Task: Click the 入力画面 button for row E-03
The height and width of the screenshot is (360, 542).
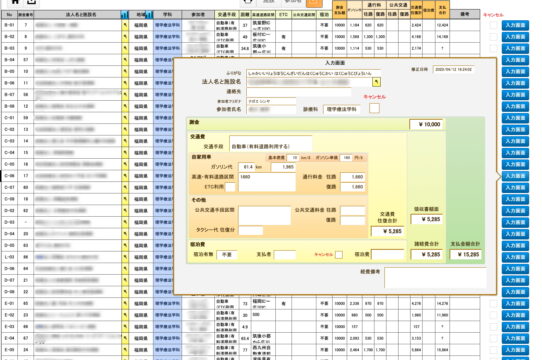Action: (515, 327)
